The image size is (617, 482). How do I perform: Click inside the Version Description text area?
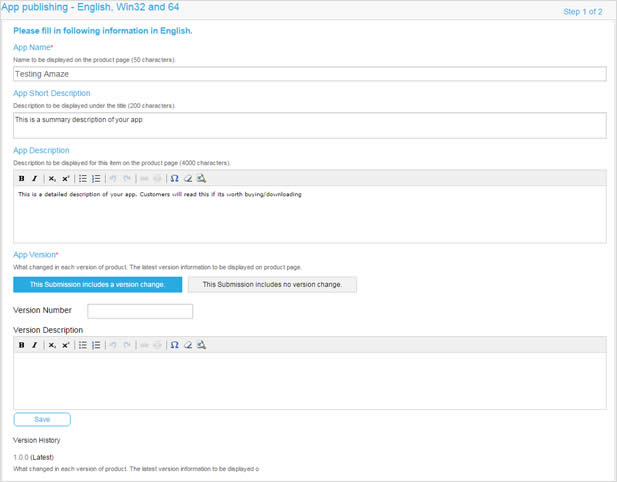tap(309, 380)
